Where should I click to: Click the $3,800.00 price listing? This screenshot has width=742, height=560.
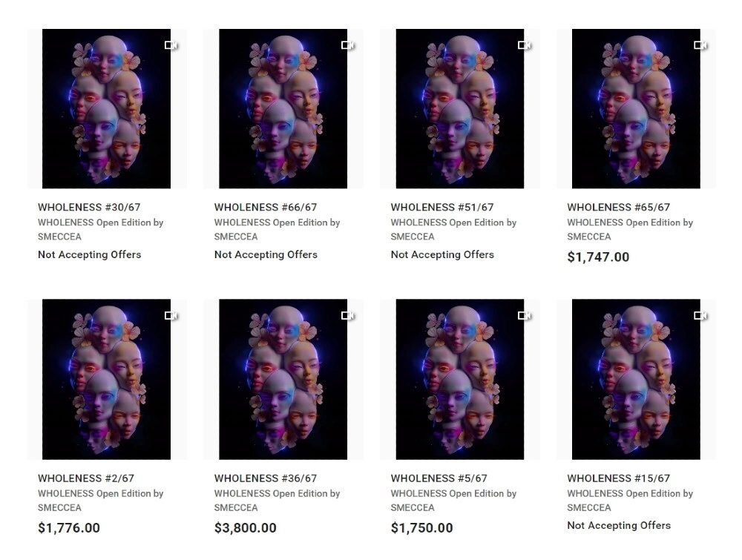point(245,528)
